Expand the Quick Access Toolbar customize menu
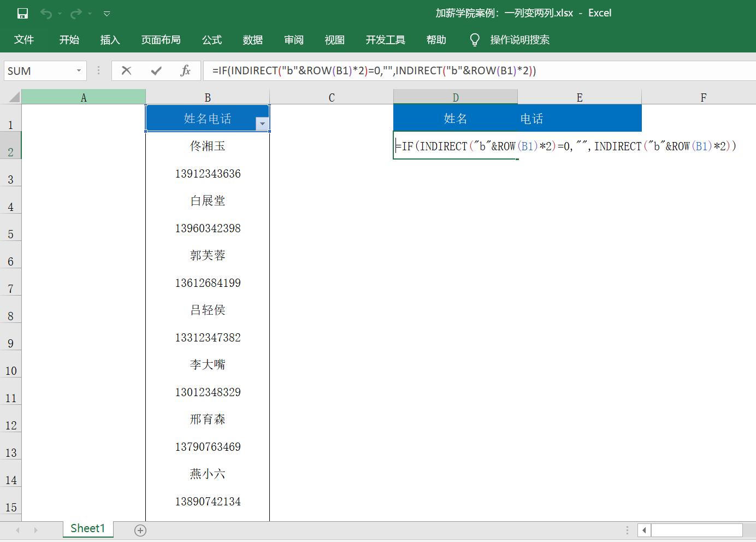The height and width of the screenshot is (542, 756). (x=106, y=13)
